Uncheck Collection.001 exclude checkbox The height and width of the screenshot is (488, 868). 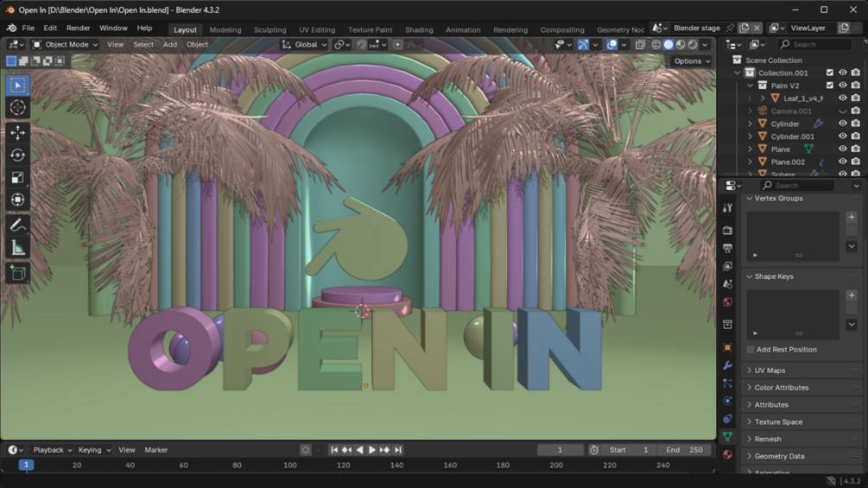tap(829, 73)
